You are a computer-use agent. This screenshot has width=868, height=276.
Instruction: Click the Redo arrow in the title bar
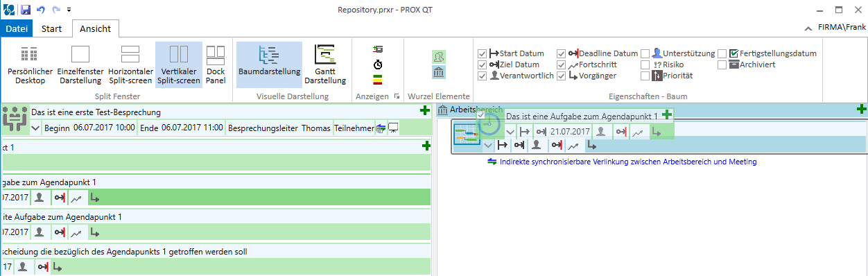(57, 10)
